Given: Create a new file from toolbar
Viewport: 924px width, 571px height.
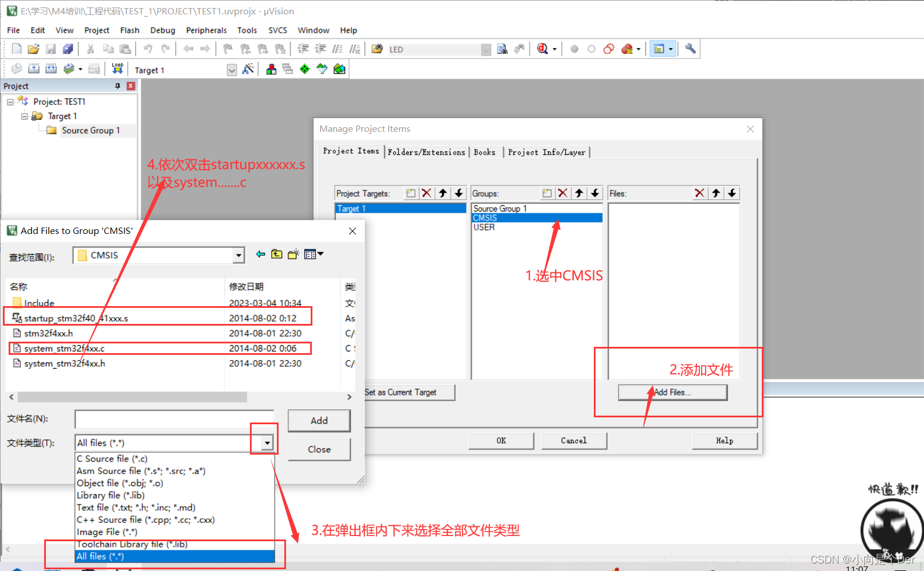Looking at the screenshot, I should (17, 49).
